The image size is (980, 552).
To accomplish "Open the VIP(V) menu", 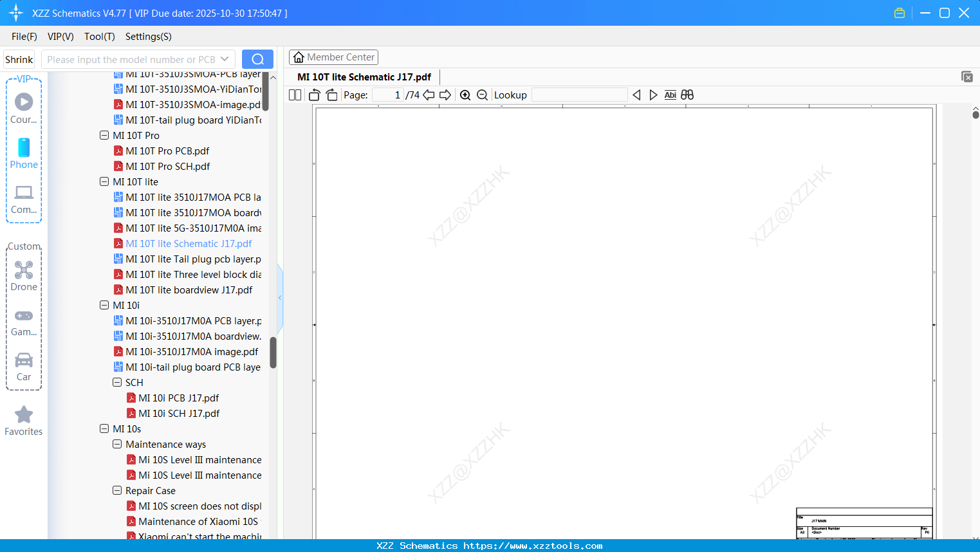I will [60, 37].
